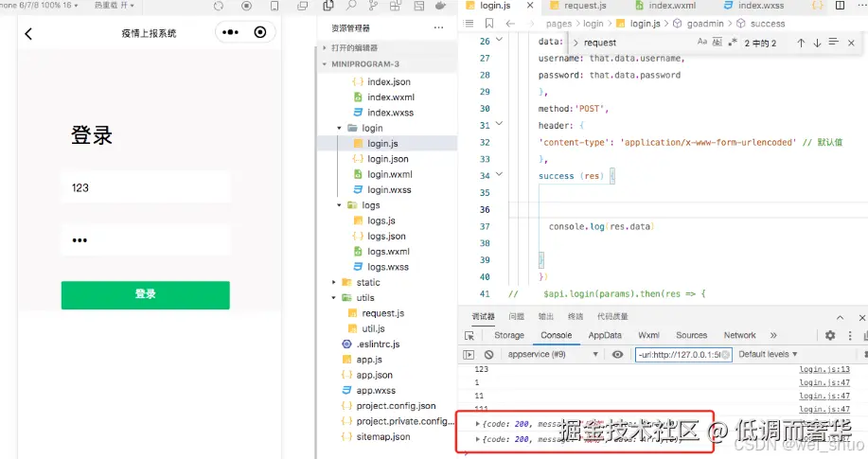The image size is (868, 459).
Task: Open the search sidebar icon
Action: coord(351,6)
